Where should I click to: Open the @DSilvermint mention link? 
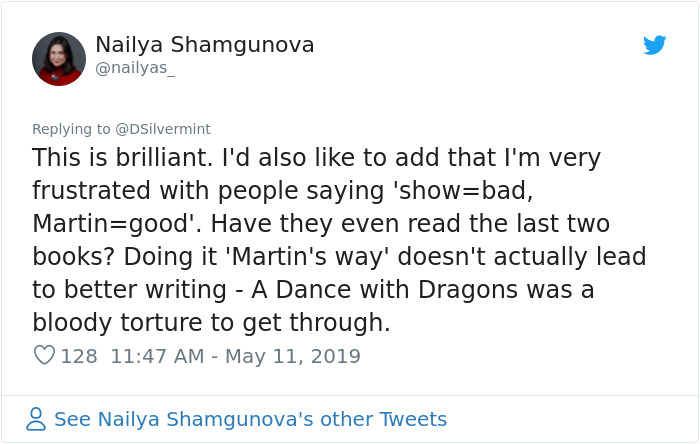tap(163, 129)
